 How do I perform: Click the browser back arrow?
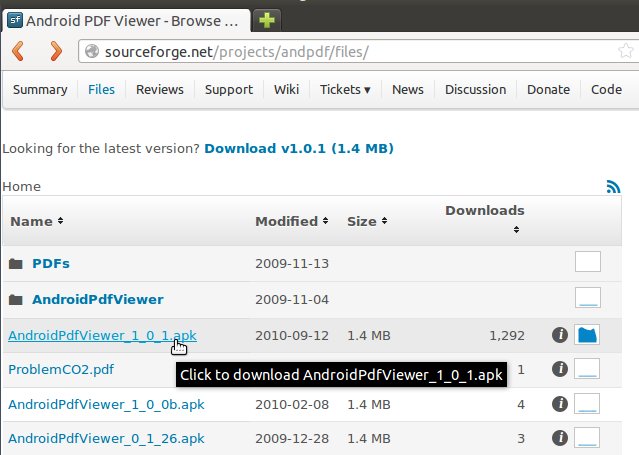[x=18, y=51]
